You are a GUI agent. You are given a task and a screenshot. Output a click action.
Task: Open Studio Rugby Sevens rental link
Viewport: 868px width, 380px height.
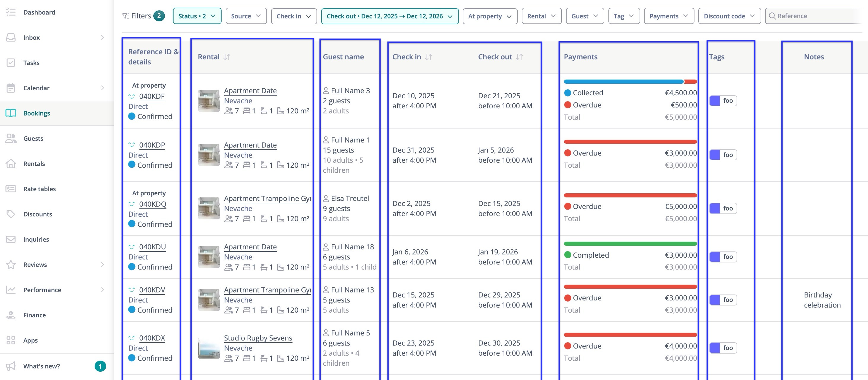tap(258, 338)
